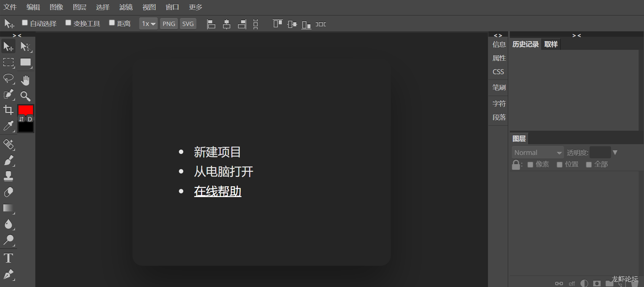Open the 视图 menu

[x=149, y=7]
